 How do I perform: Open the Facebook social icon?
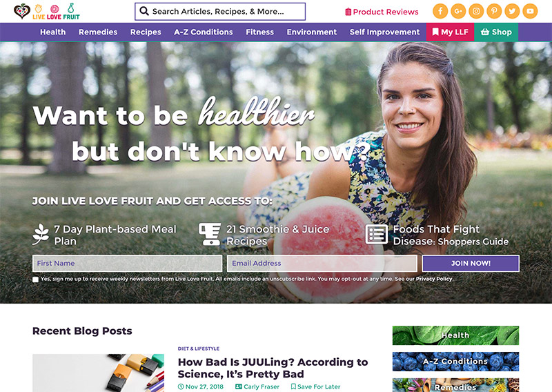440,11
